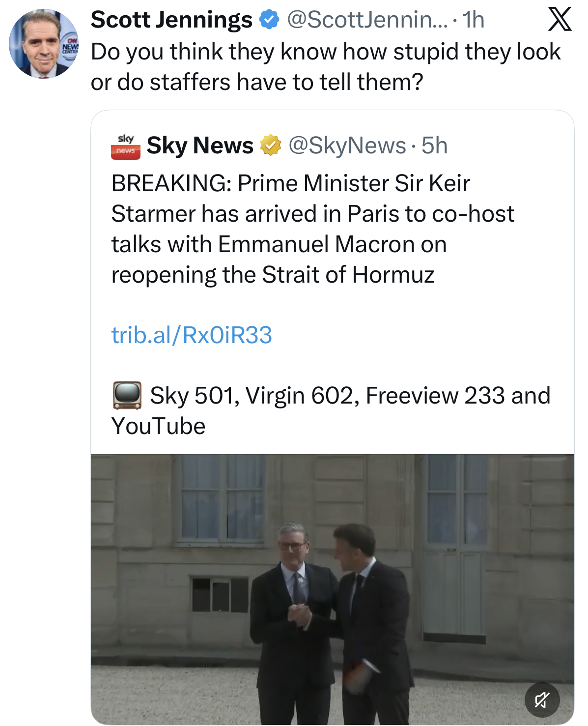Image resolution: width=588 pixels, height=726 pixels.
Task: Click the "or do staffers have to tell them?" line
Action: (x=257, y=82)
